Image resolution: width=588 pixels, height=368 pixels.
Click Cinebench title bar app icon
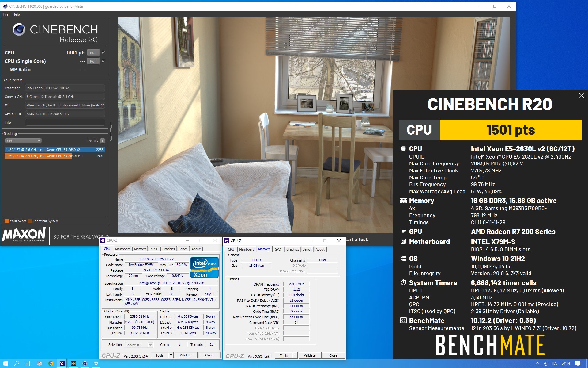pyautogui.click(x=5, y=6)
